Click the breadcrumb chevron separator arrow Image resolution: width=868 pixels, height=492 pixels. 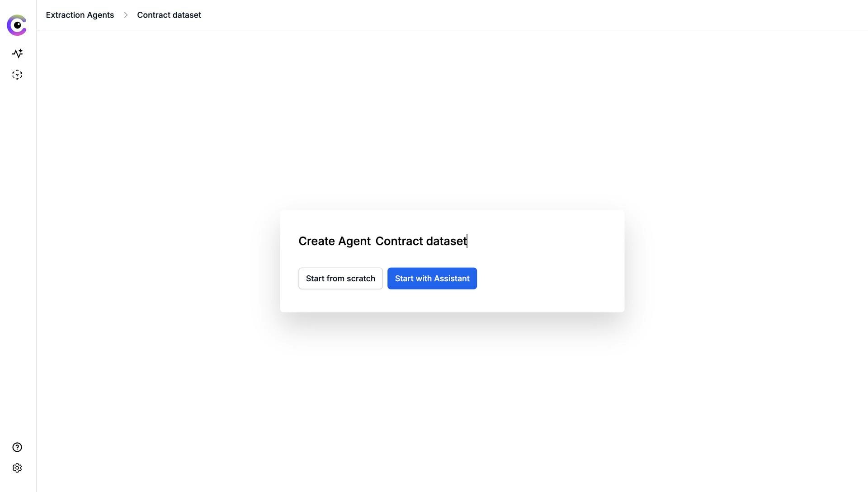point(126,15)
